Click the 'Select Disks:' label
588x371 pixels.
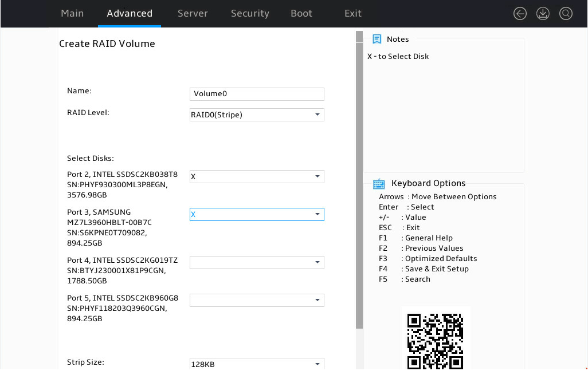pos(91,159)
